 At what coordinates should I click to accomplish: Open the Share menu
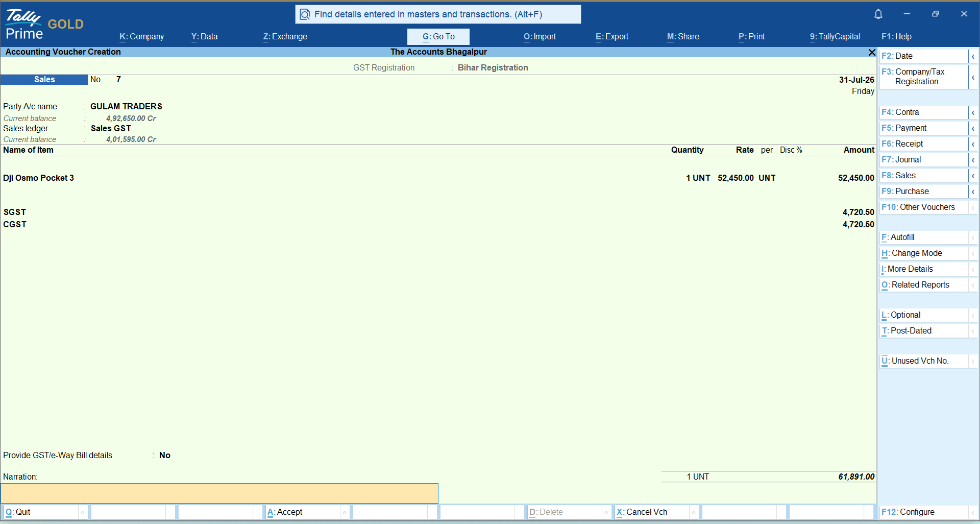[x=683, y=37]
